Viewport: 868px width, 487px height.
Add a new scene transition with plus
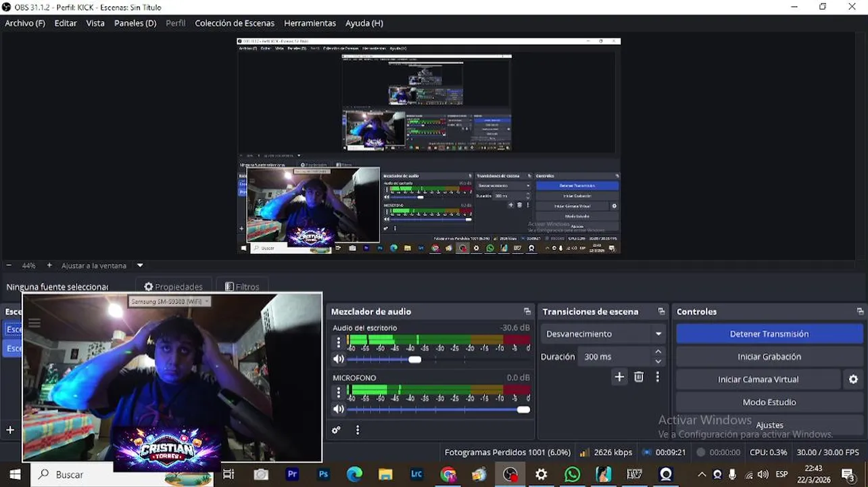point(619,377)
